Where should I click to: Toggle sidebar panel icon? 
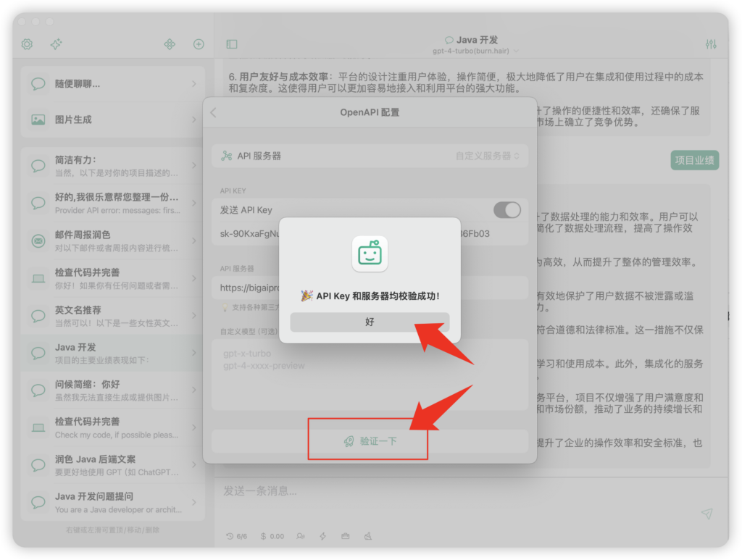[x=232, y=44]
